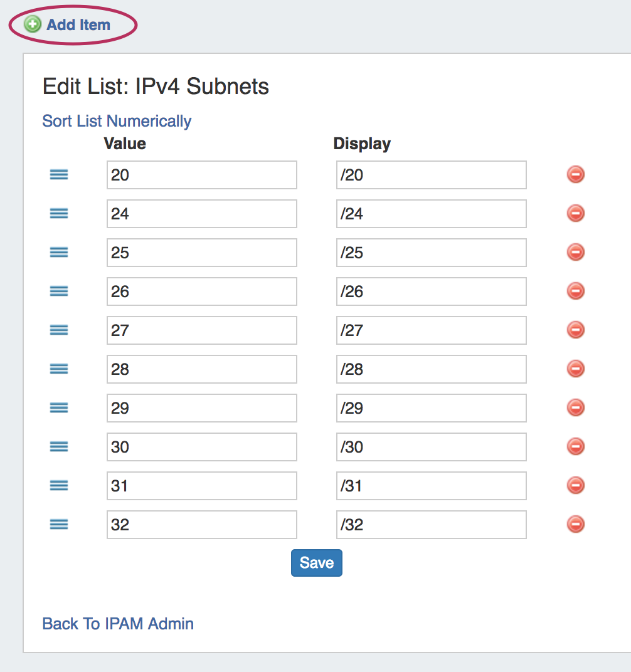The image size is (631, 672).
Task: Click red remove icon for /26 row
Action: click(575, 291)
